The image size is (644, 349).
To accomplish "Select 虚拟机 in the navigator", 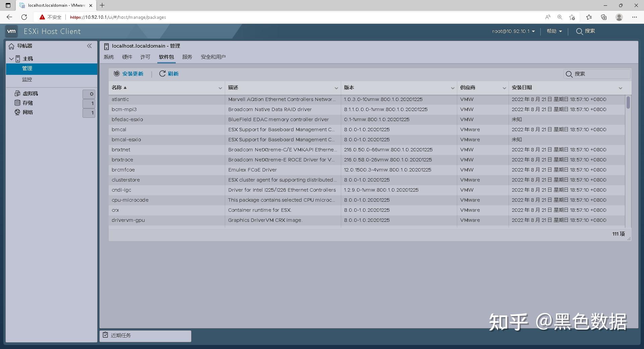I will (30, 93).
